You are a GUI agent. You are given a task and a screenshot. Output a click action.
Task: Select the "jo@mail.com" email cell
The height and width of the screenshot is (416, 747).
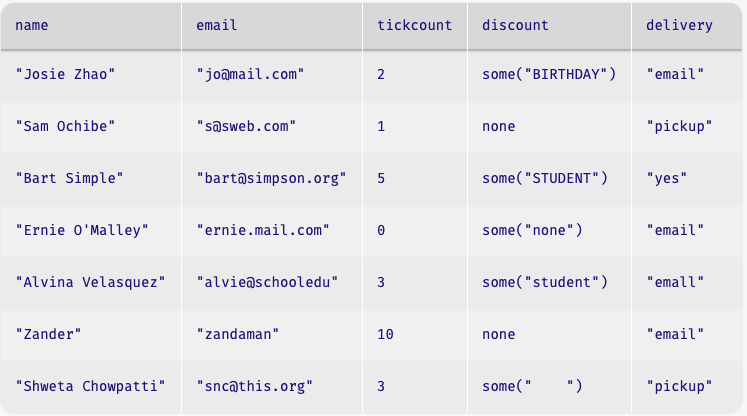click(x=272, y=74)
